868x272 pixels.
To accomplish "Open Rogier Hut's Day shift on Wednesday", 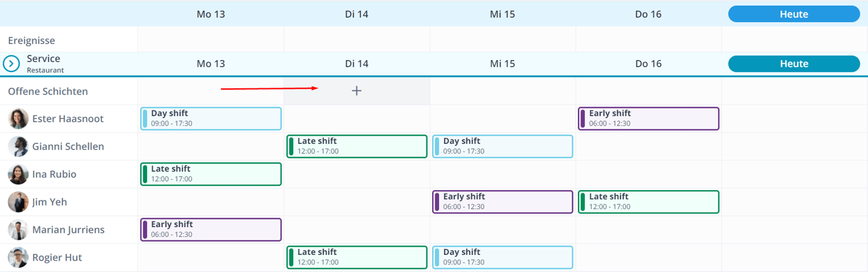I will pos(503,257).
